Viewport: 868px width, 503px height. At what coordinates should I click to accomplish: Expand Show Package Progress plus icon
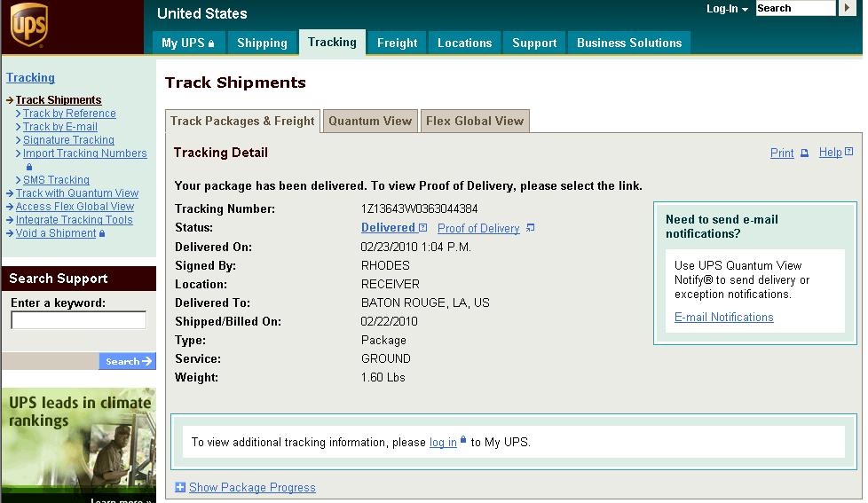pyautogui.click(x=180, y=487)
